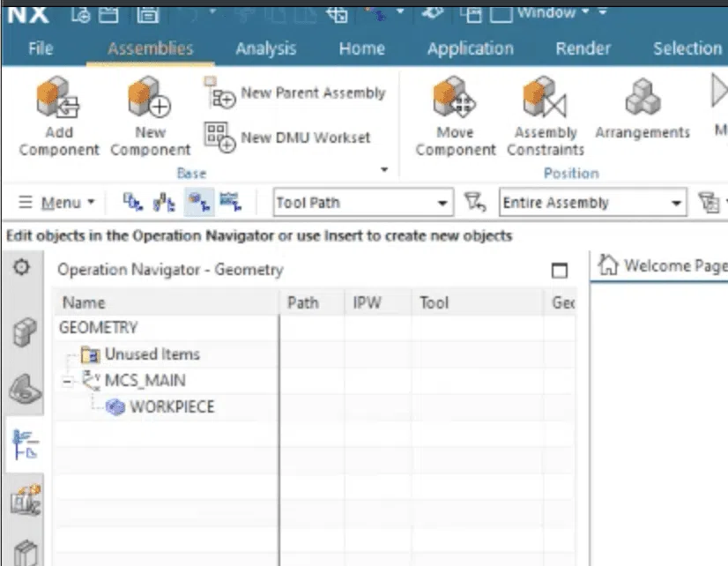Click the eye-shaped icon in title bar
This screenshot has height=566, width=728.
click(x=432, y=13)
